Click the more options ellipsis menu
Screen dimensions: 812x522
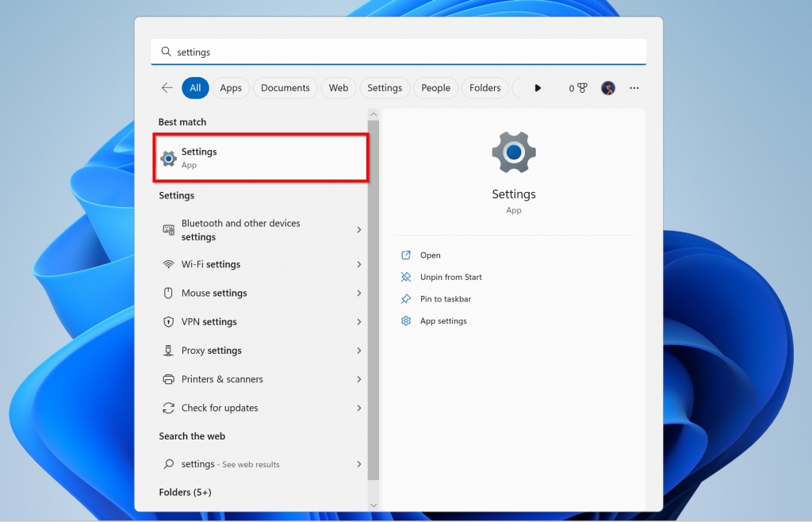coord(634,87)
